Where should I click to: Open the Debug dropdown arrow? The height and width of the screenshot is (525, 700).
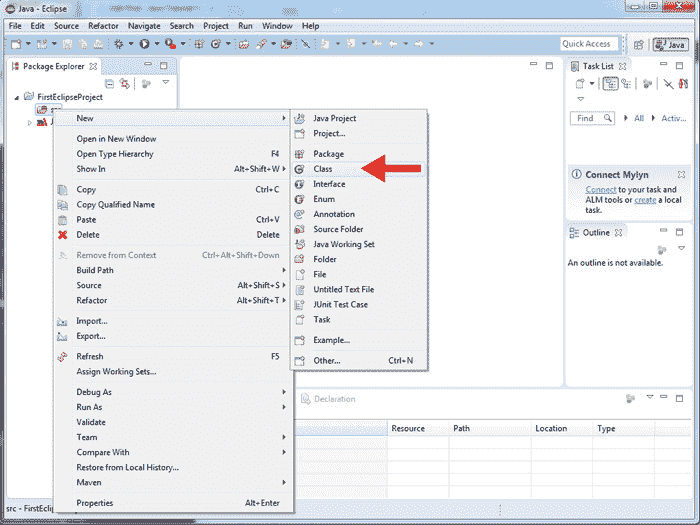click(131, 44)
